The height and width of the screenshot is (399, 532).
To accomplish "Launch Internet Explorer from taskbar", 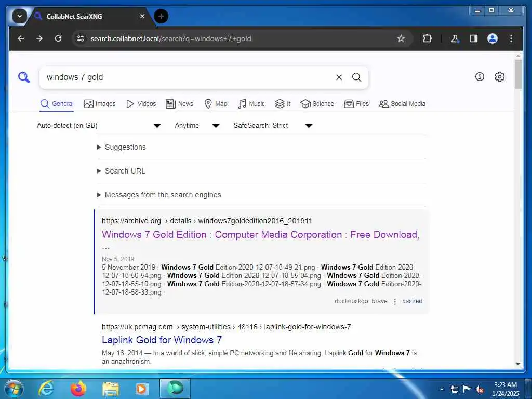I will [46, 389].
